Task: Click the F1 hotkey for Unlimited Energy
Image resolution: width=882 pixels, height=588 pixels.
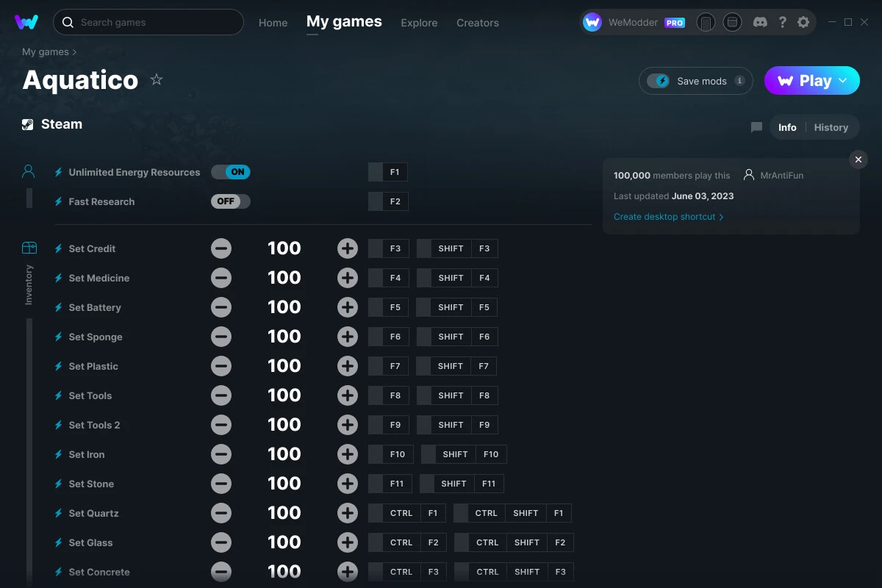Action: (x=388, y=172)
